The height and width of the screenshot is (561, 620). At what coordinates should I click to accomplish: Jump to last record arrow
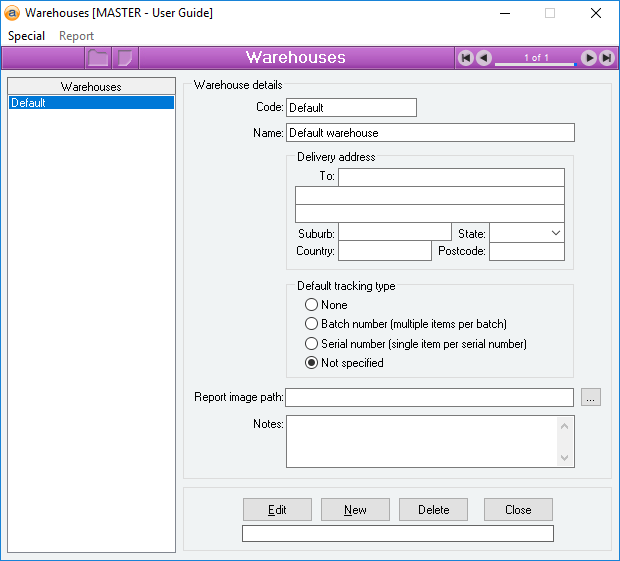coord(606,58)
